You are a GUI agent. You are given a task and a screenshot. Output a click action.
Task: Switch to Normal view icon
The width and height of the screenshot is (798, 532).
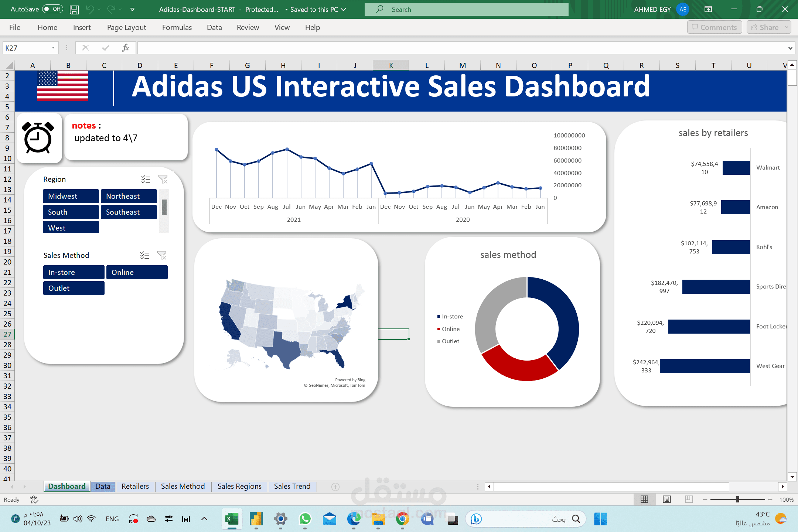point(644,499)
